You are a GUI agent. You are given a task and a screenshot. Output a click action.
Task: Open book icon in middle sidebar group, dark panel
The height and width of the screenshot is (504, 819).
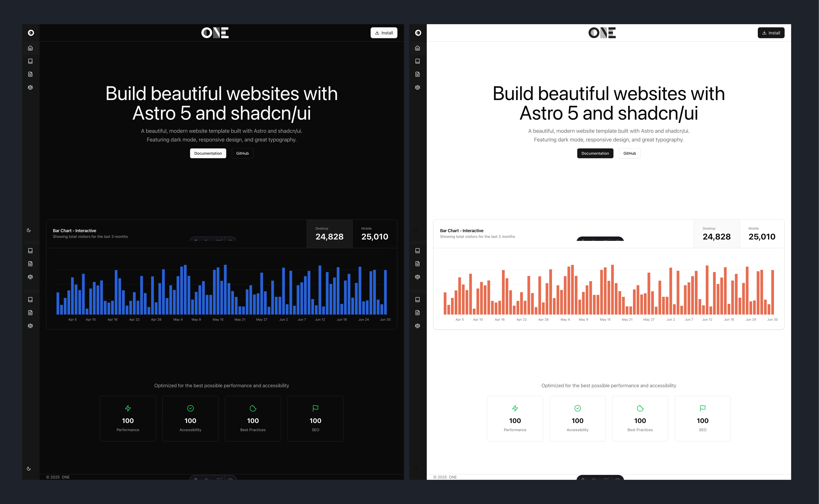point(30,250)
